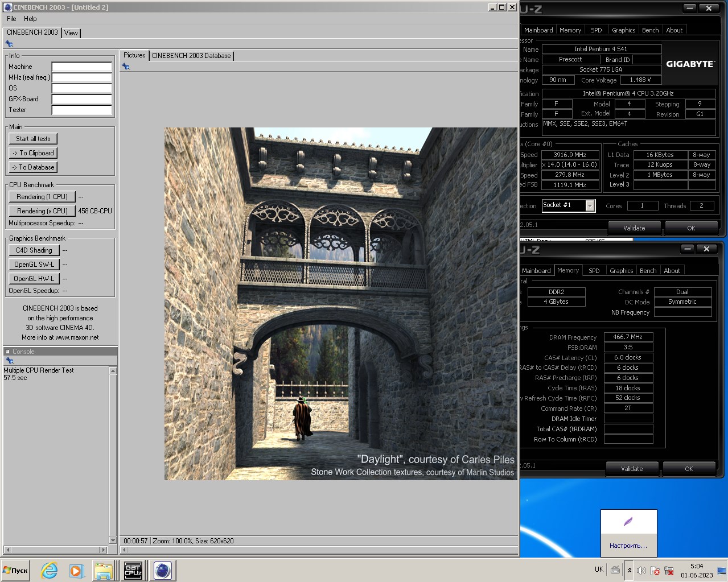Select the CINEBENCH 2003 main tab
Screen dimensions: 728x582
click(32, 32)
